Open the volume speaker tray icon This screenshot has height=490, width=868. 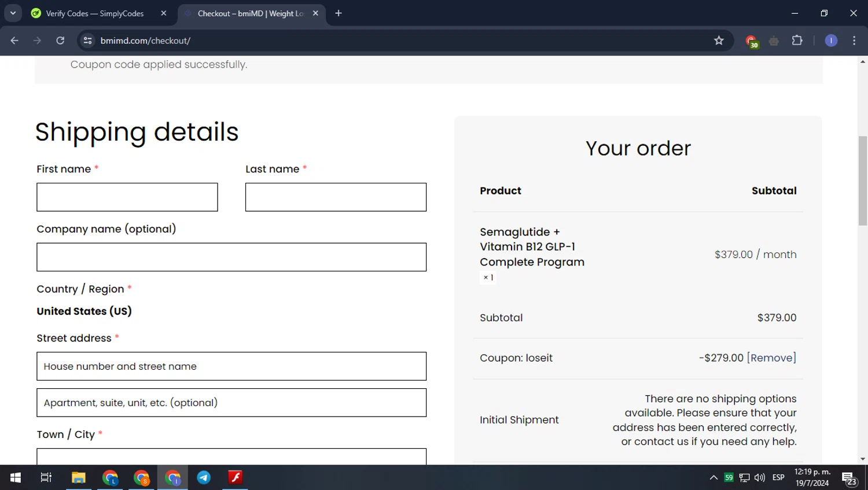(760, 477)
